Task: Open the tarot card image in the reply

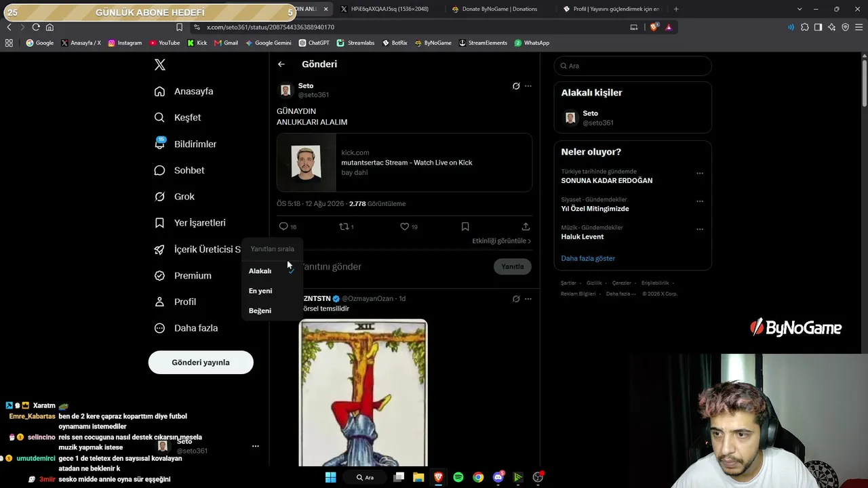Action: tap(363, 393)
